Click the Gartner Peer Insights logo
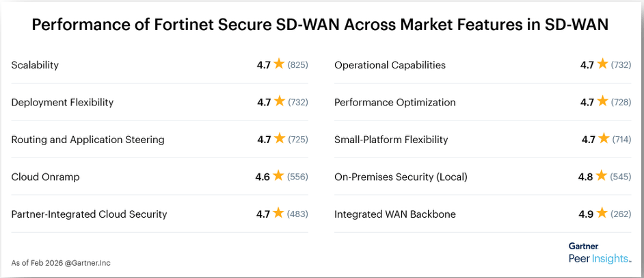 (x=600, y=253)
